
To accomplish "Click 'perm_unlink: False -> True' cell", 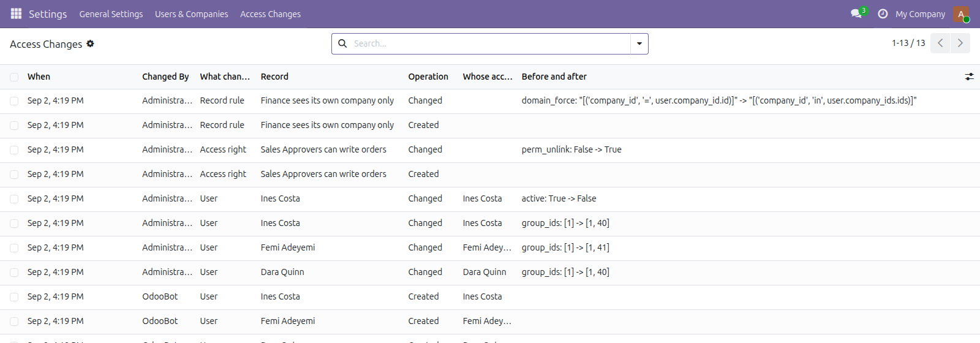I will coord(571,149).
